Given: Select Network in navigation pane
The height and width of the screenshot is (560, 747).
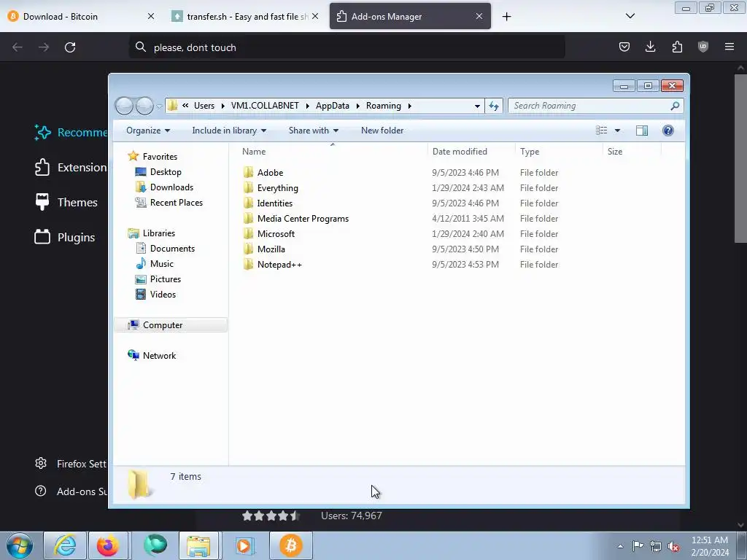Looking at the screenshot, I should click(x=159, y=355).
